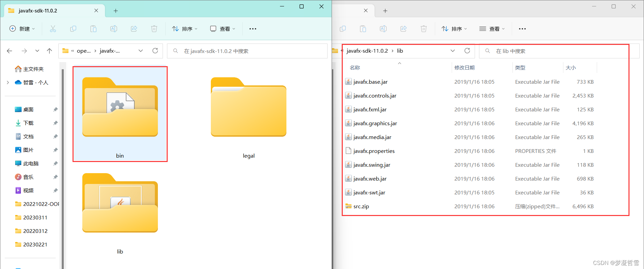Open 文档 in quick access
This screenshot has width=644, height=269.
pos(24,136)
